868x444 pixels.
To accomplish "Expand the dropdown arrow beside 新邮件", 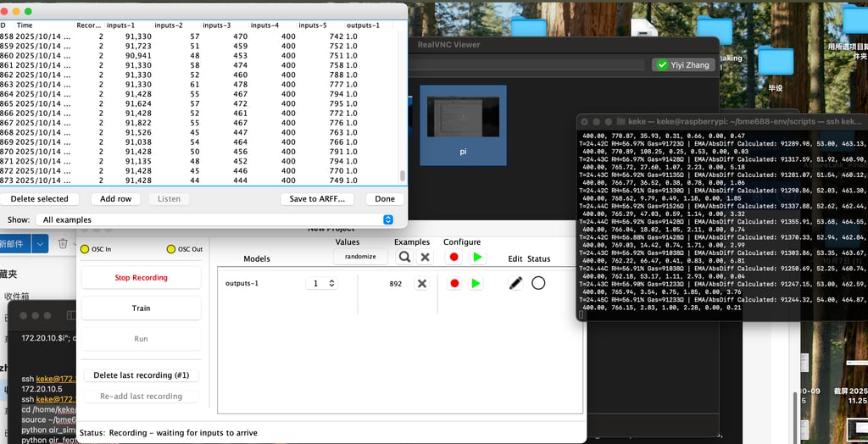I will (x=40, y=243).
